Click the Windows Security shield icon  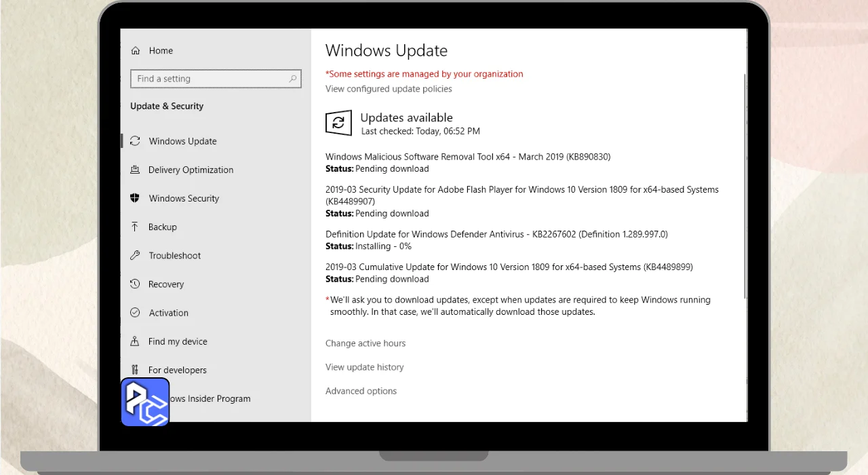(135, 198)
